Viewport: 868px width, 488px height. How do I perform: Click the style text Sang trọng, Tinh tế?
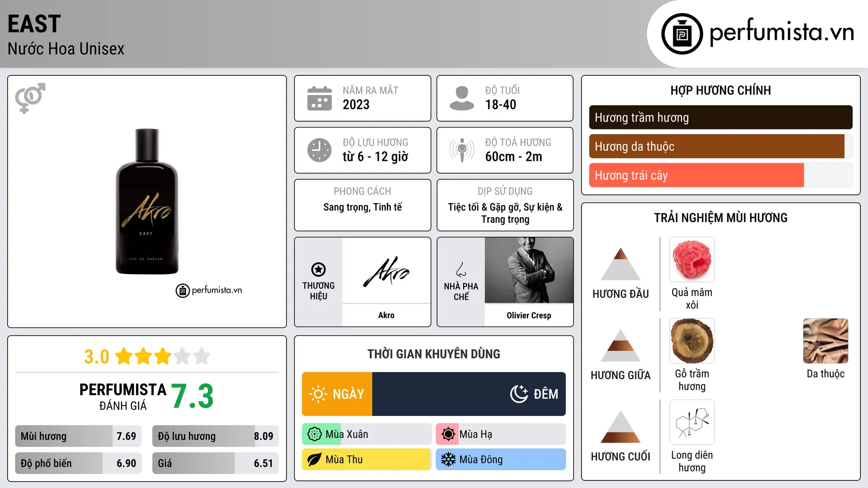point(362,207)
